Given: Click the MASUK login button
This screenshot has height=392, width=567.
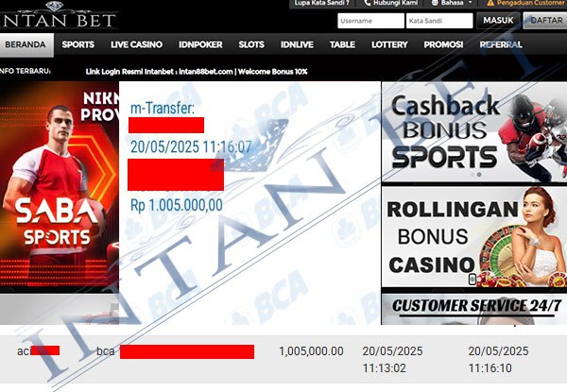Looking at the screenshot, I should point(498,20).
